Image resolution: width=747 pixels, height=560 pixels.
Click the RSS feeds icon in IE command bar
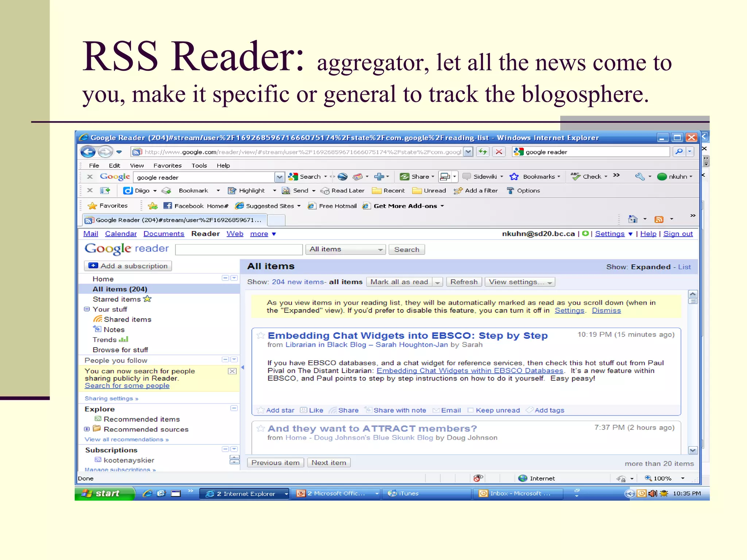[x=659, y=219]
